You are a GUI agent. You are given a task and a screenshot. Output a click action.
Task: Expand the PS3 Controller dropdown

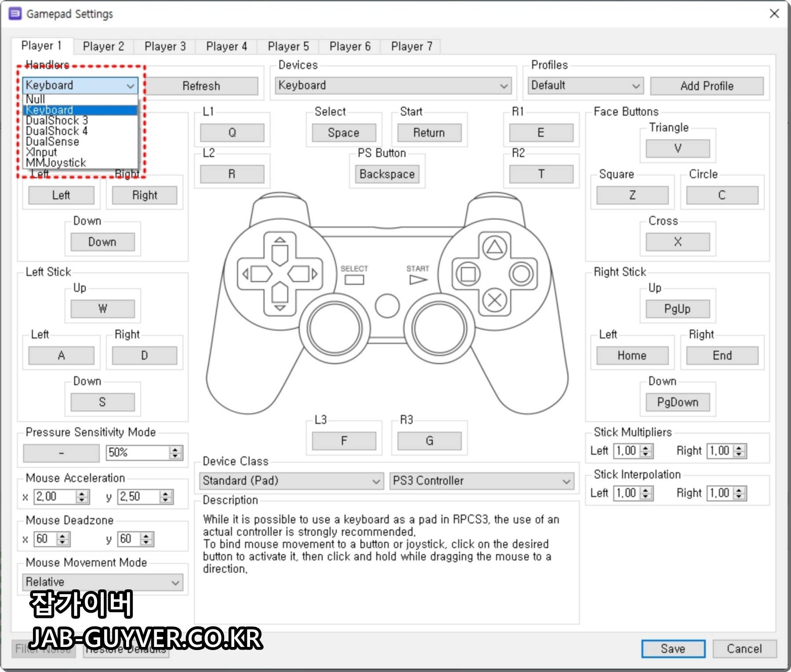coord(482,481)
